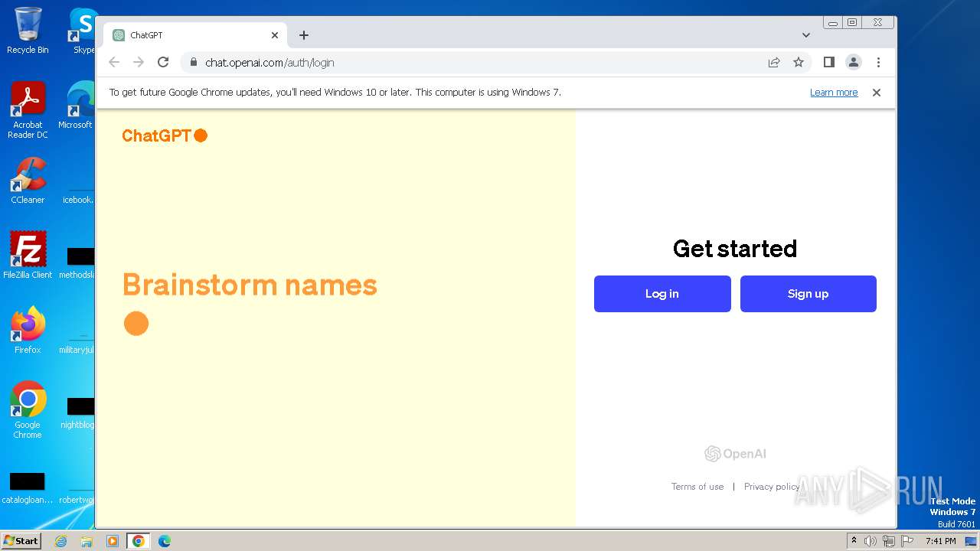Select the Skype desktop icon
This screenshot has height=551, width=980.
(x=83, y=31)
